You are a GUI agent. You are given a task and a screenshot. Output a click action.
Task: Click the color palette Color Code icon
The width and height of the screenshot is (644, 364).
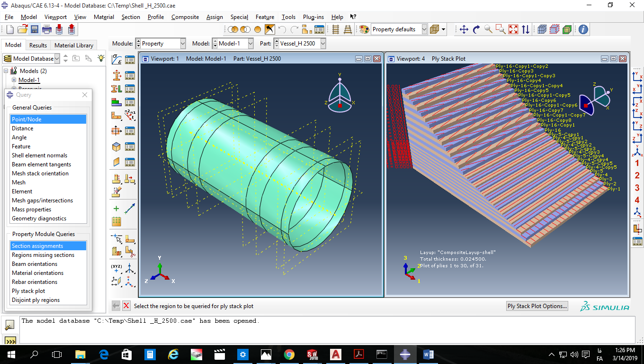(x=364, y=29)
